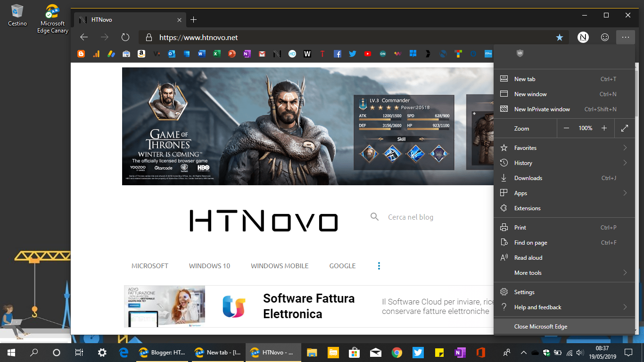Open the Google Analytics favorite icon
The image size is (644, 362).
[x=96, y=54]
